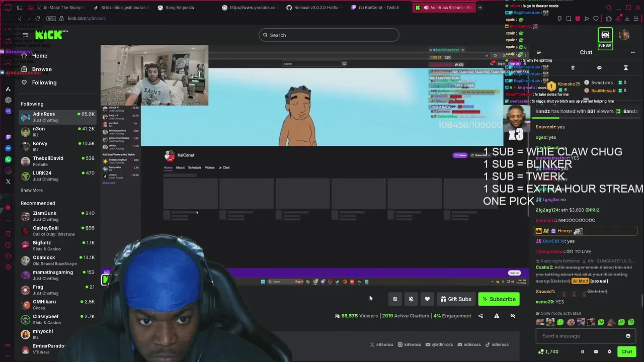Expand the gift leaderboard handle

tap(586, 100)
